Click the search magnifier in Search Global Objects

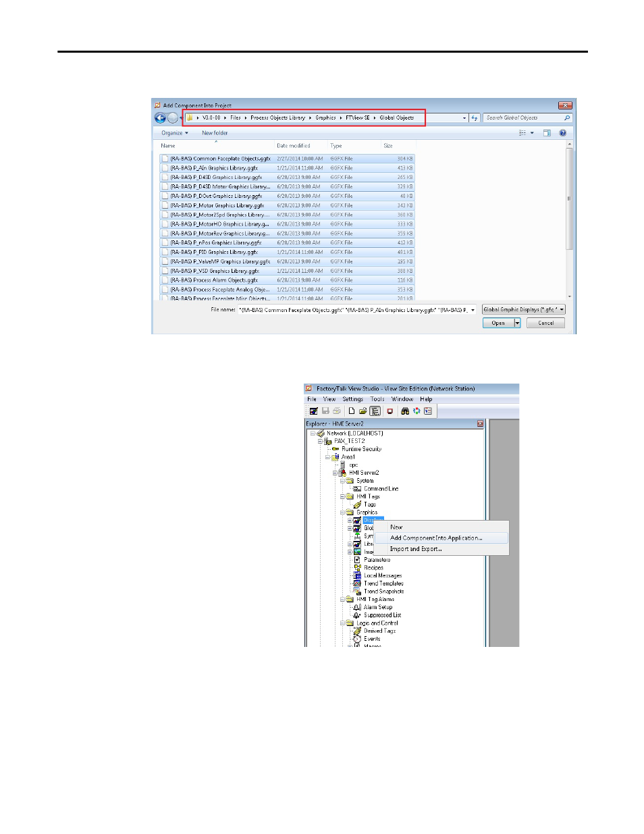coord(567,118)
